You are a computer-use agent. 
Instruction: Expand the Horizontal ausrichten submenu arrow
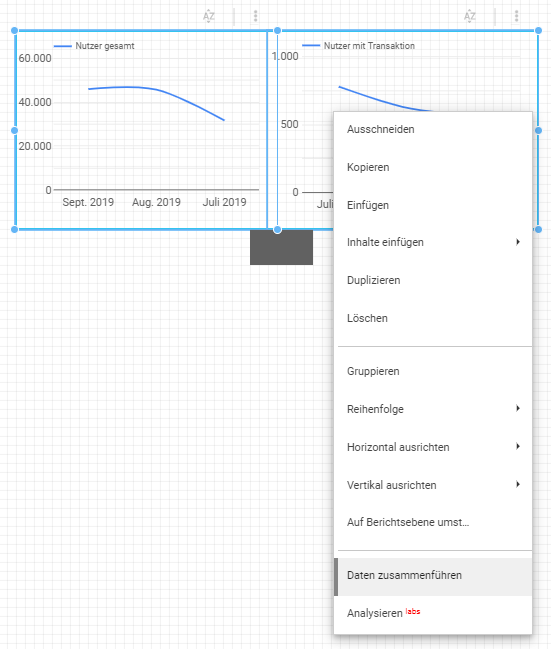point(517,447)
